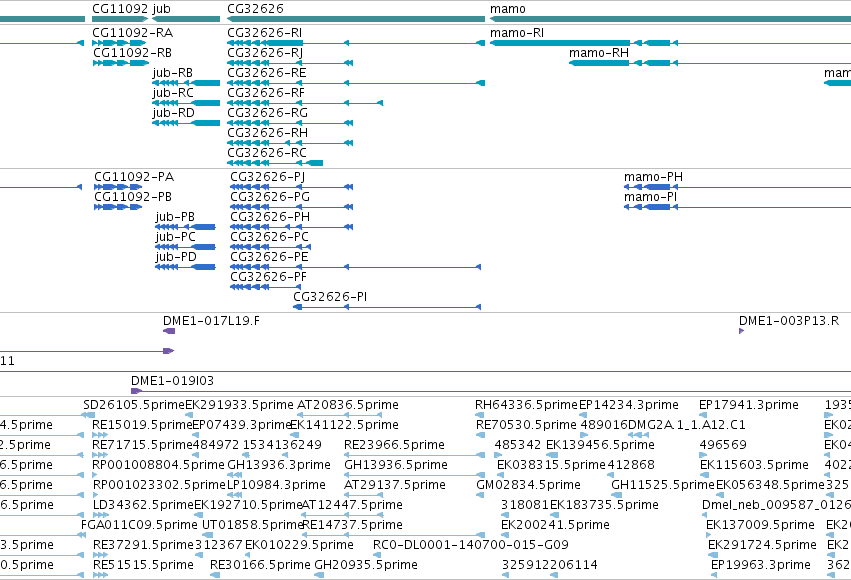Click transcript CG32626-RJ
851x580 pixels.
265,53
